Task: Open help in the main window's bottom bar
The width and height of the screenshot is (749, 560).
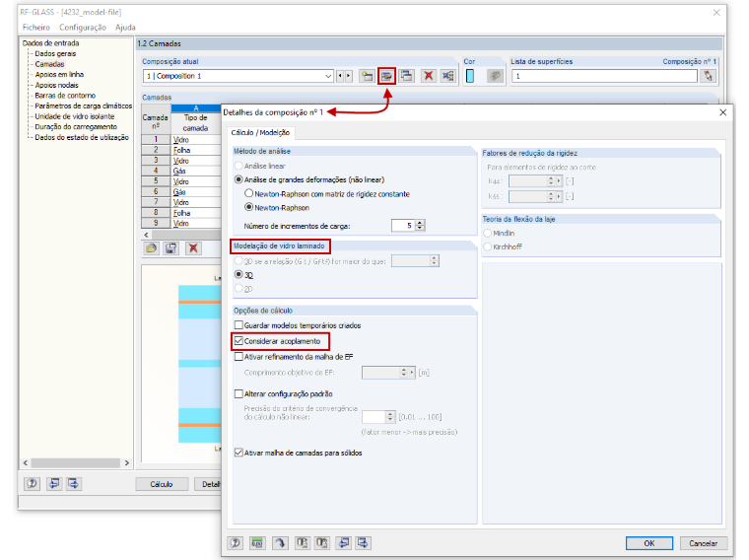Action: click(32, 483)
